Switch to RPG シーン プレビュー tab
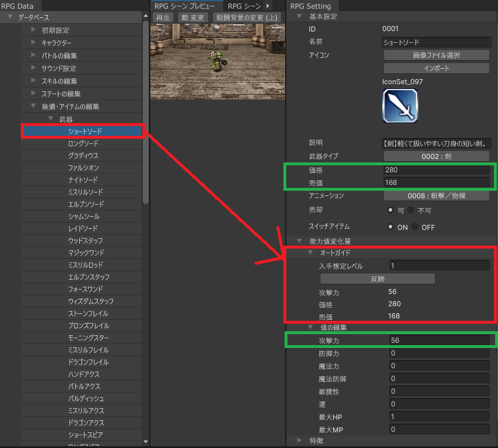 coord(185,6)
